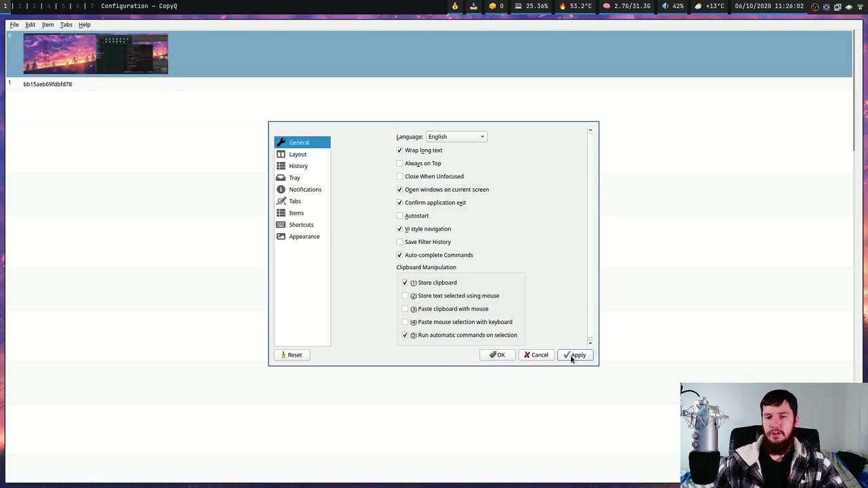Open the Notifications settings section

pyautogui.click(x=305, y=189)
